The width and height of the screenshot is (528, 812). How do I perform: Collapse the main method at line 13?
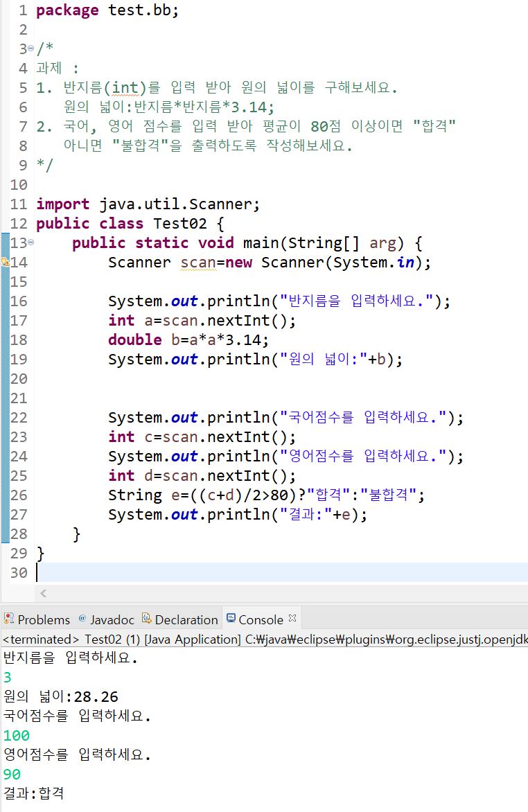pos(30,242)
